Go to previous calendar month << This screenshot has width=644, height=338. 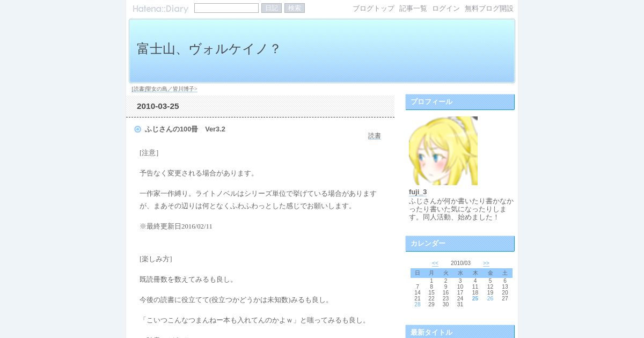[435, 263]
